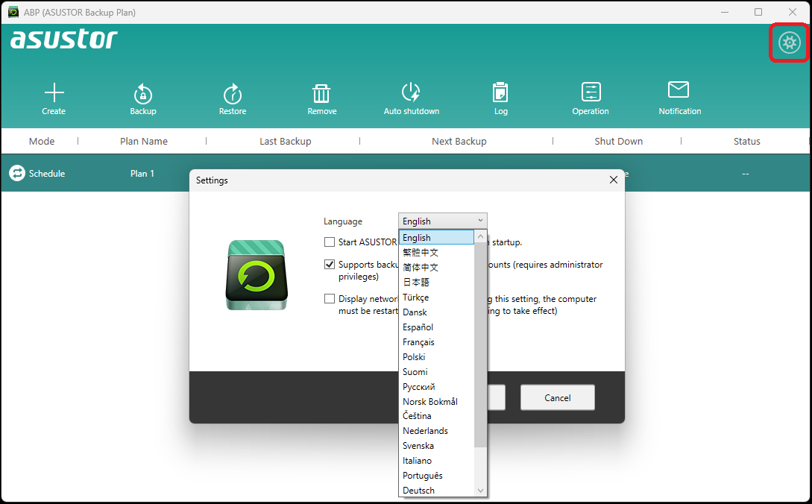Image resolution: width=812 pixels, height=504 pixels.
Task: Click the settings gear icon
Action: [x=788, y=42]
